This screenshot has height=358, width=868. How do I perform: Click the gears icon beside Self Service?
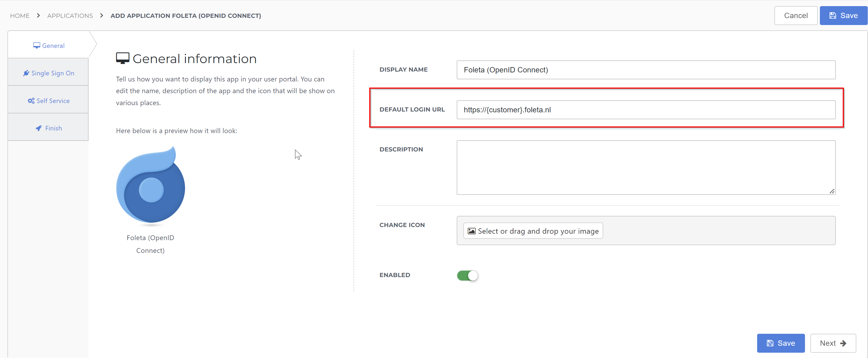coord(31,101)
